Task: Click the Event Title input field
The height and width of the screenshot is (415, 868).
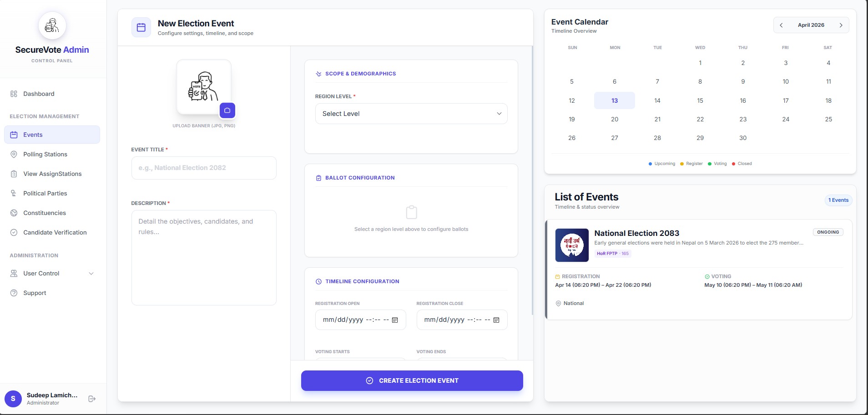Action: (203, 168)
